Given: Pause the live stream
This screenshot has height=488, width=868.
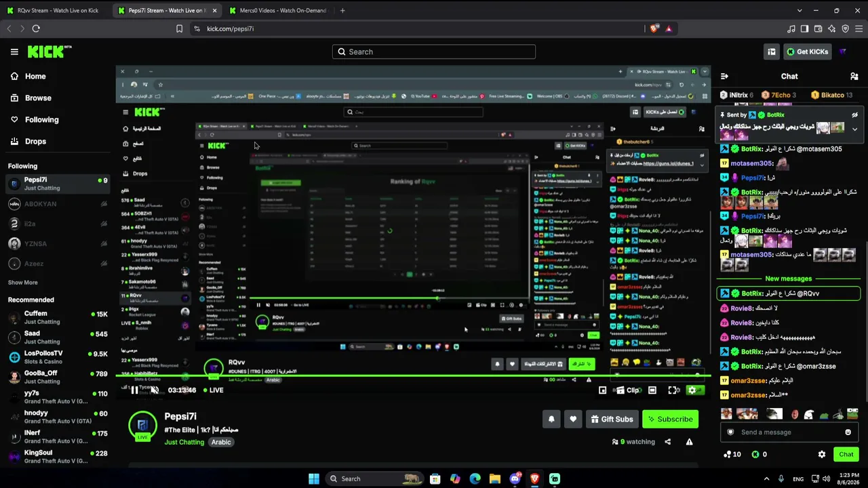Looking at the screenshot, I should 134,390.
